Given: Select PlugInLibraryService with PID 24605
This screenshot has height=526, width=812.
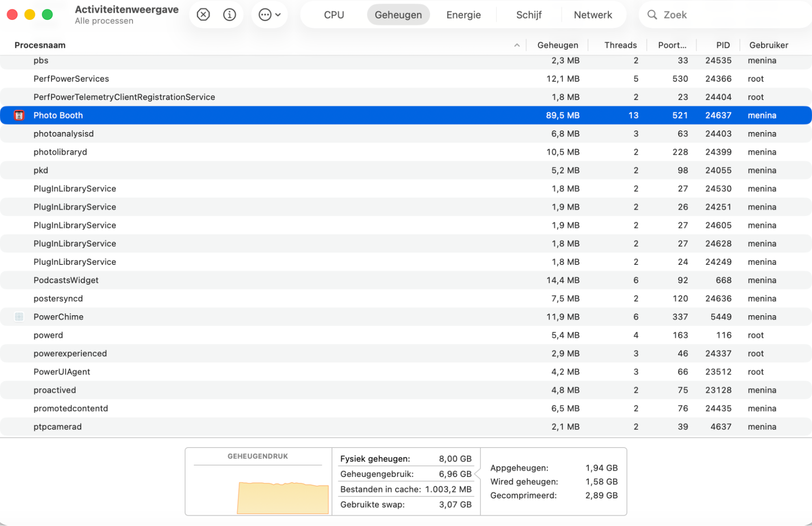Looking at the screenshot, I should (406, 225).
